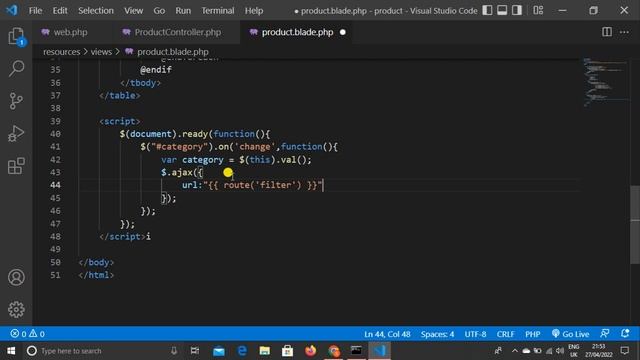Open the terminal app from taskbar

(356, 351)
